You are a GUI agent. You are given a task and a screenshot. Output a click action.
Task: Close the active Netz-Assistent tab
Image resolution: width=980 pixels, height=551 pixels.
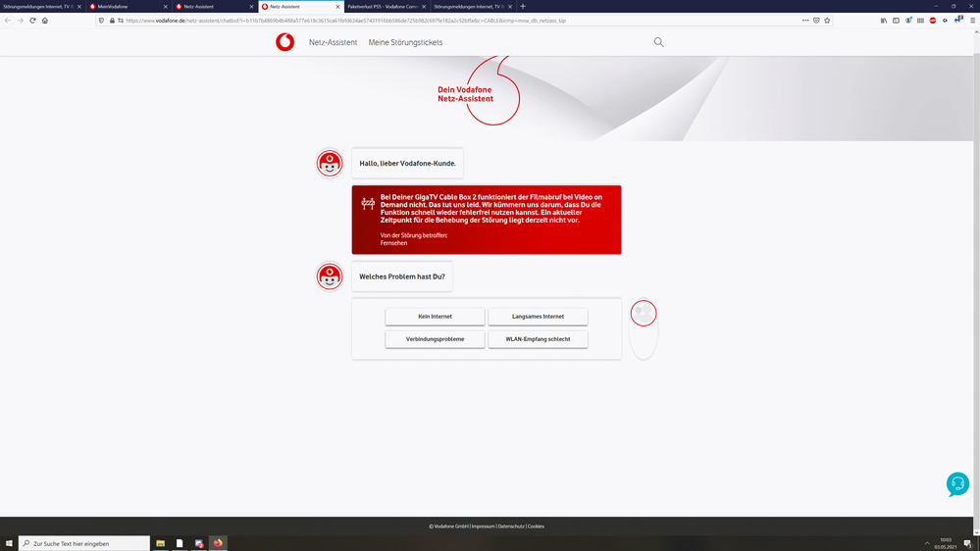click(x=338, y=6)
